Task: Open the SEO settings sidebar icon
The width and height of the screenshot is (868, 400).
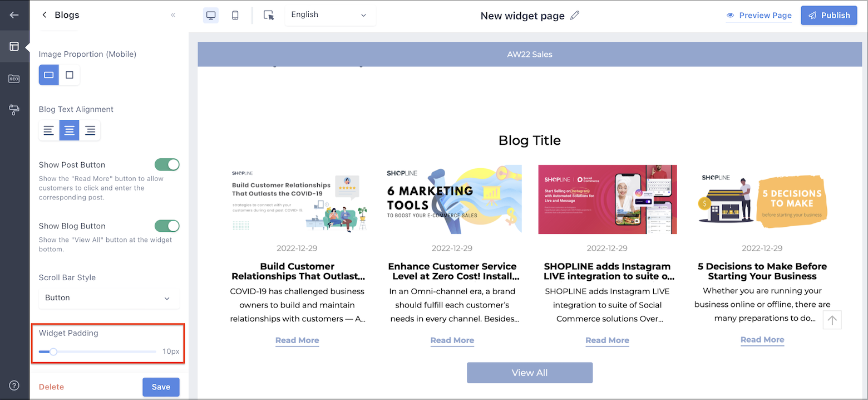Action: coord(14,79)
